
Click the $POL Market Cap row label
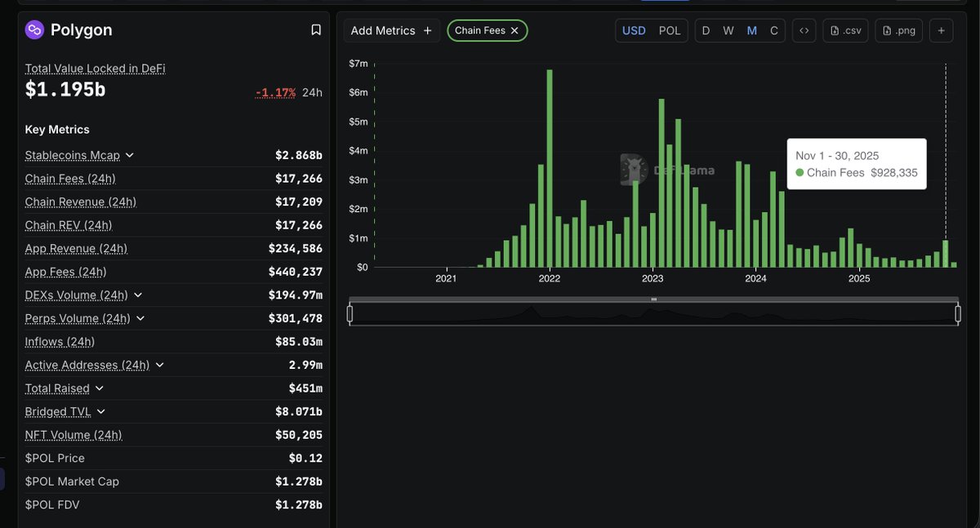[x=72, y=481]
